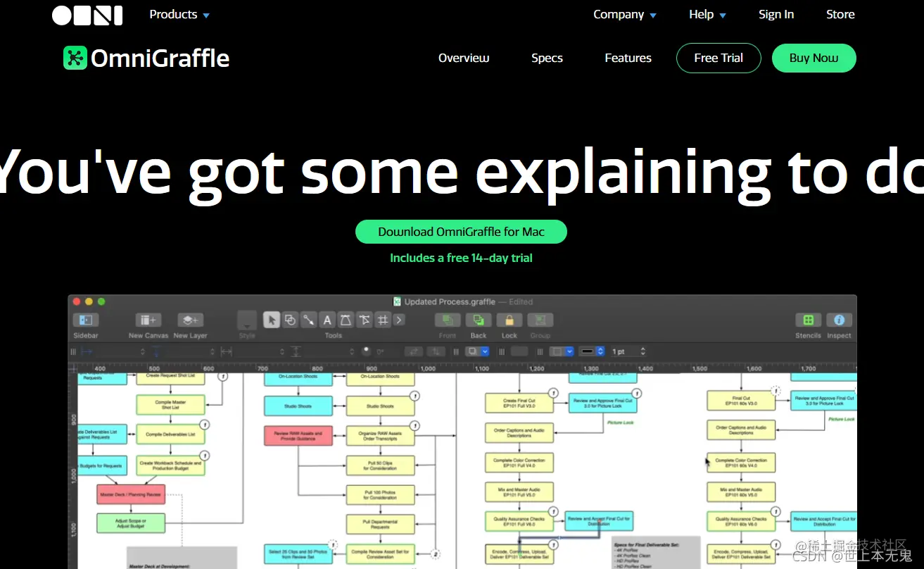
Task: Open the fill style dropdown
Action: click(x=562, y=351)
